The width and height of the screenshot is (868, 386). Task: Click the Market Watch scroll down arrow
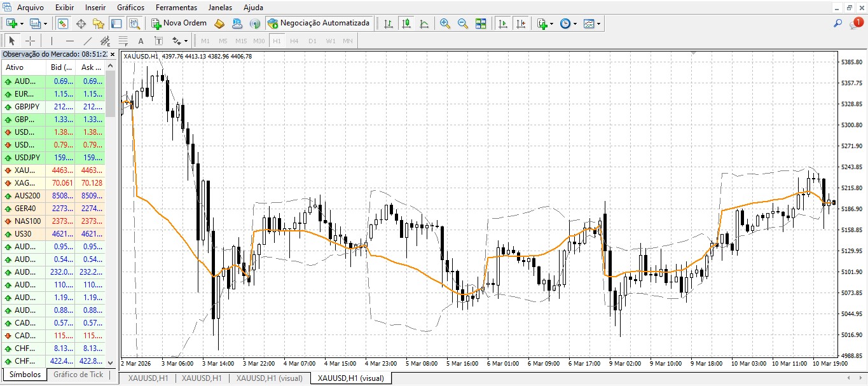pyautogui.click(x=111, y=362)
